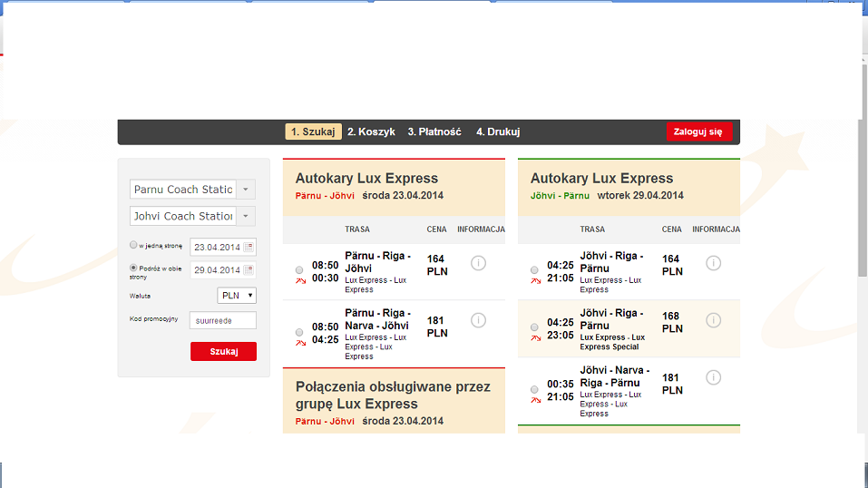Click transfer icon under 04:25 21:05 return trip

[536, 281]
